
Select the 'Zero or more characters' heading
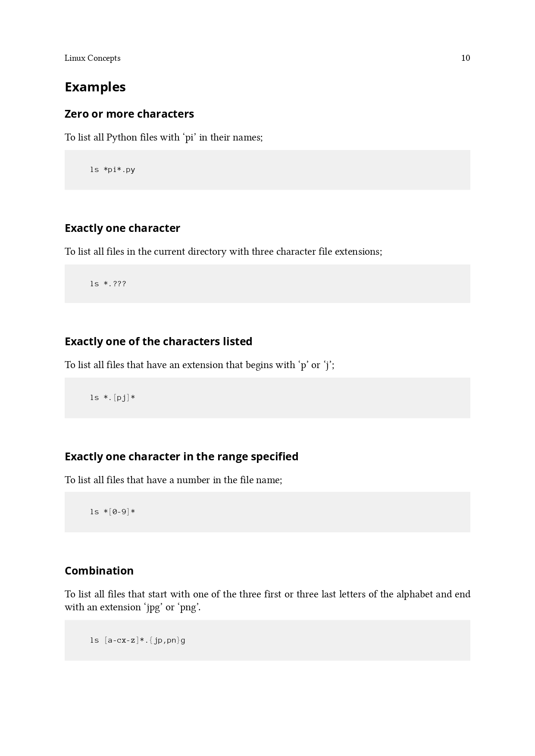pos(129,114)
